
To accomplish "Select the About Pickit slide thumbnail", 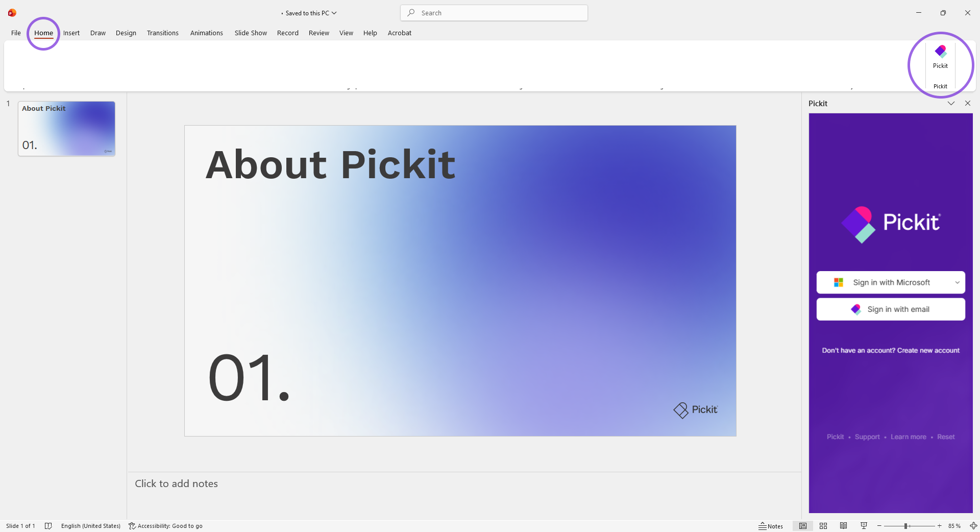I will click(66, 129).
